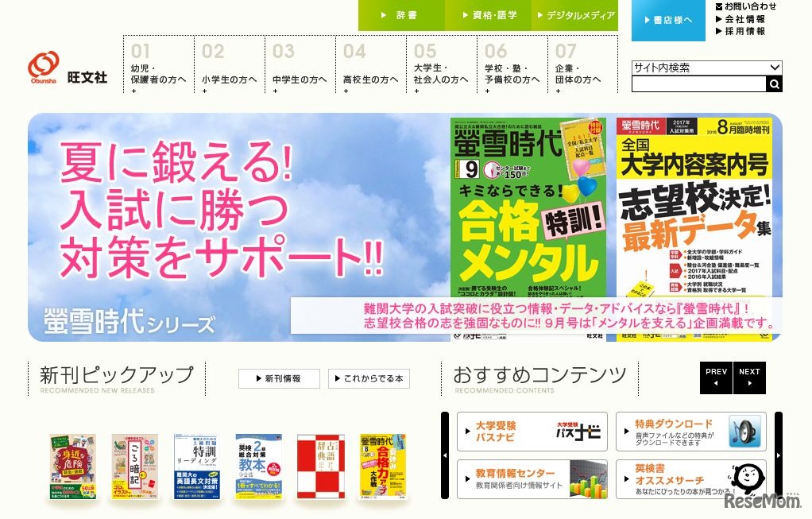Open the 辞書 green tab
This screenshot has width=812, height=519.
[x=401, y=15]
